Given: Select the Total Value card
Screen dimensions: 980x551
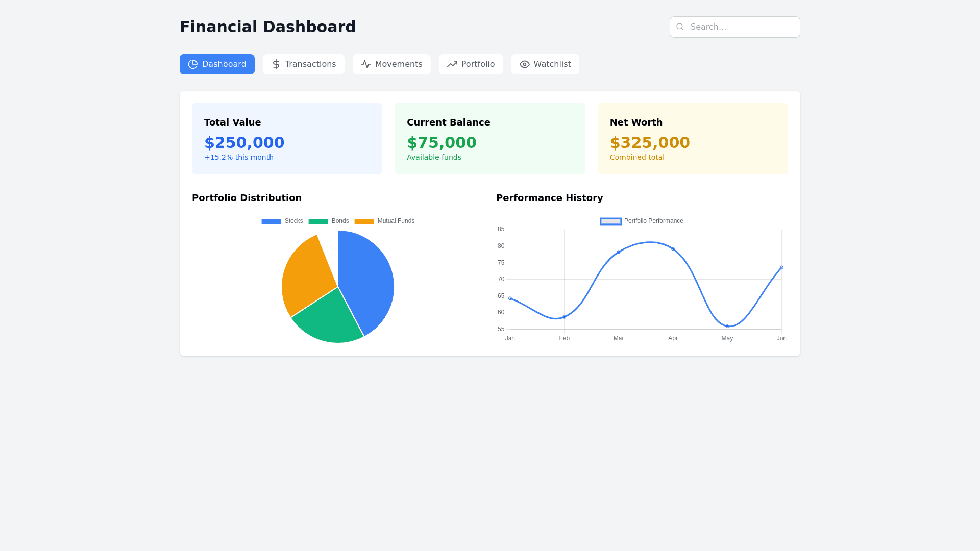Looking at the screenshot, I should click(287, 139).
